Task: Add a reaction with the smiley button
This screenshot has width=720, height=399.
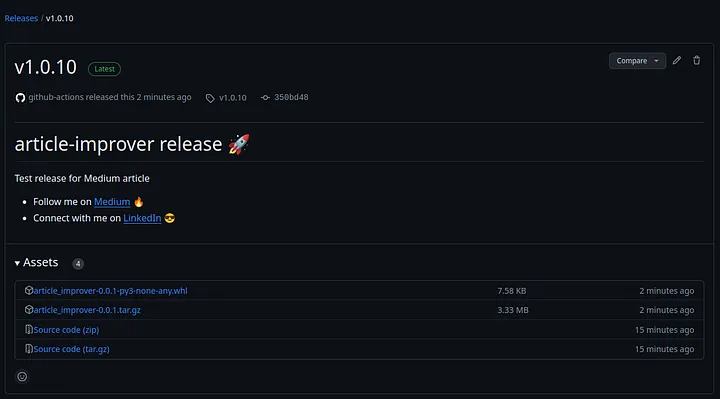Action: point(22,377)
